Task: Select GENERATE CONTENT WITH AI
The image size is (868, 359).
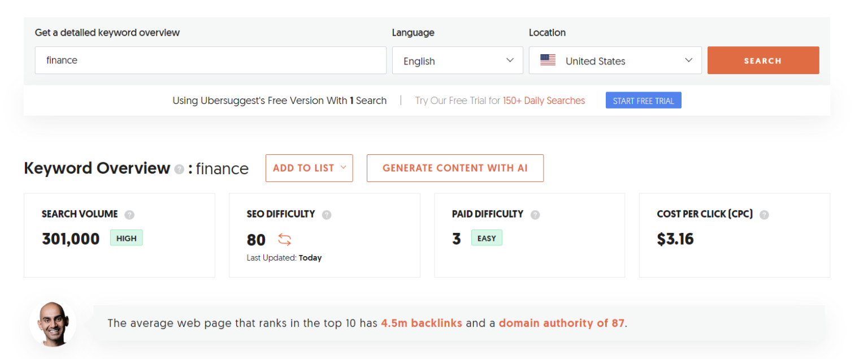Action: click(455, 168)
